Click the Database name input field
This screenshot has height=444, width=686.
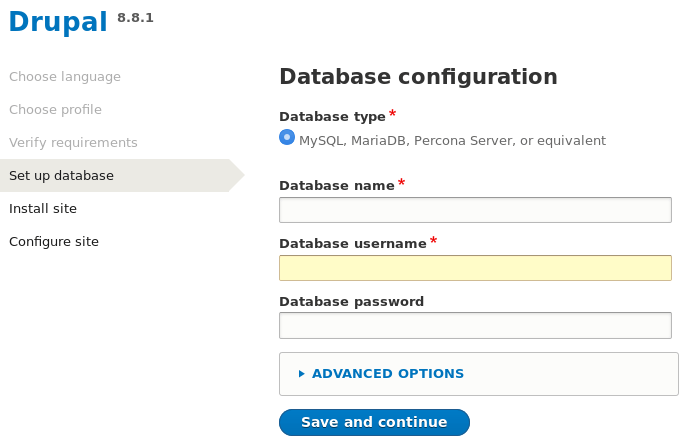coord(475,210)
